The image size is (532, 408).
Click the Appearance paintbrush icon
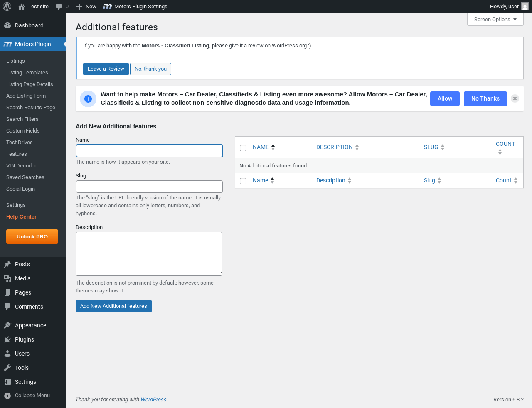tap(7, 325)
